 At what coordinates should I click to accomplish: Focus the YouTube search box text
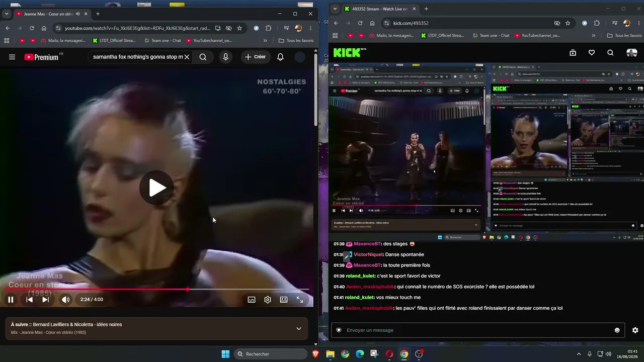(137, 57)
